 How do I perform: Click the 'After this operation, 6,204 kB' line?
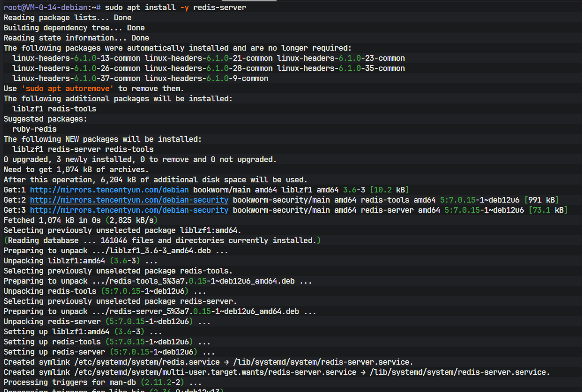[156, 180]
